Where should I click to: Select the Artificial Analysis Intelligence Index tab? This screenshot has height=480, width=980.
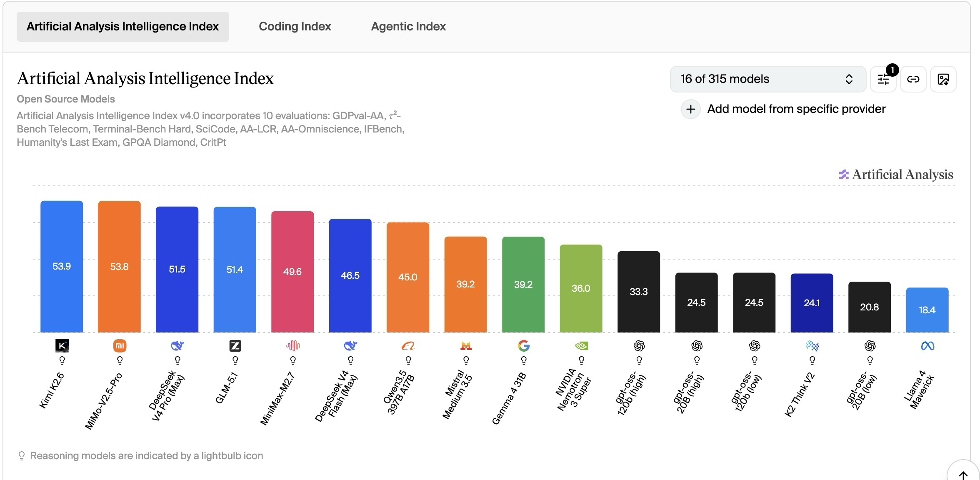click(x=122, y=26)
